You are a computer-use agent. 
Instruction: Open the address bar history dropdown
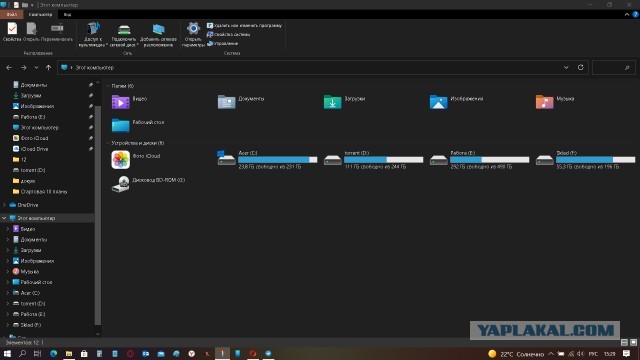pos(566,67)
